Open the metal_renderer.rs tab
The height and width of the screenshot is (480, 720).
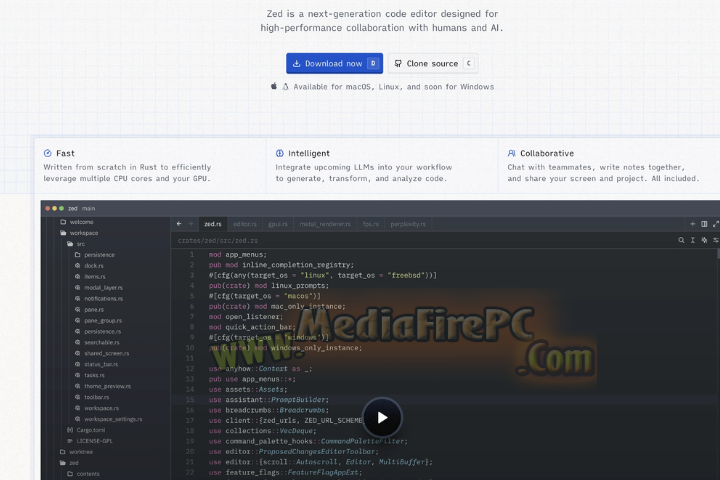pyautogui.click(x=325, y=224)
